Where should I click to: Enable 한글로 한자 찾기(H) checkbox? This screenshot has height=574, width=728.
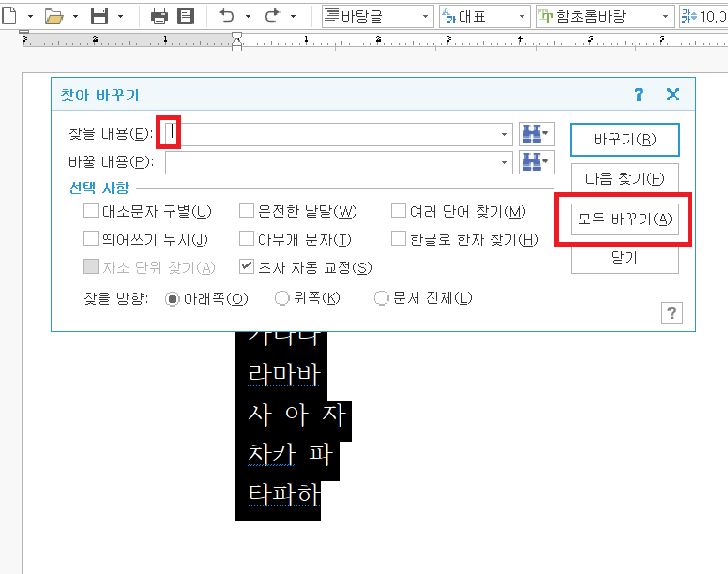[399, 239]
